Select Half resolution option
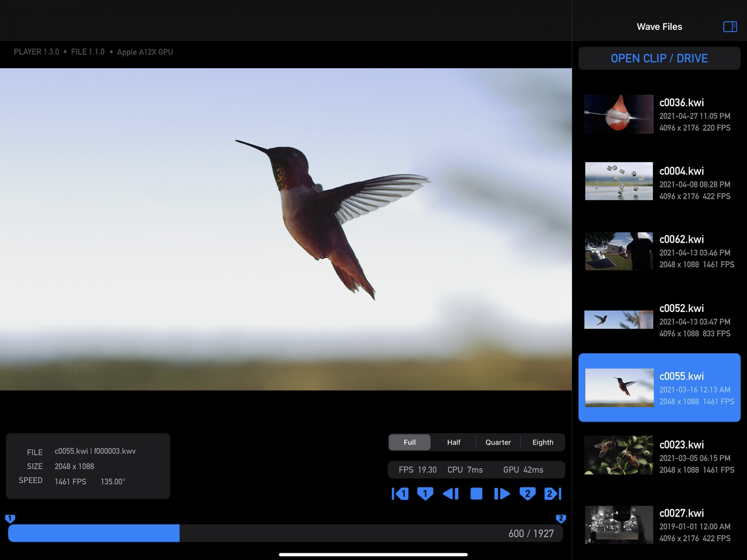 coord(454,442)
